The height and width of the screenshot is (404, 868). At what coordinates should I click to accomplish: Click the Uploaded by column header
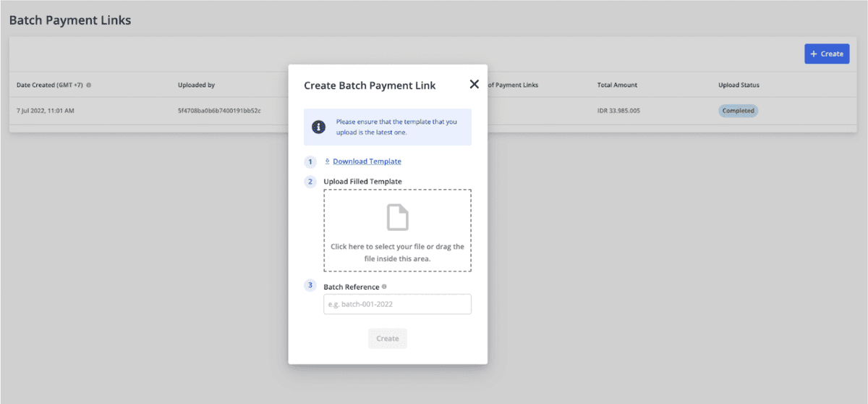[196, 85]
